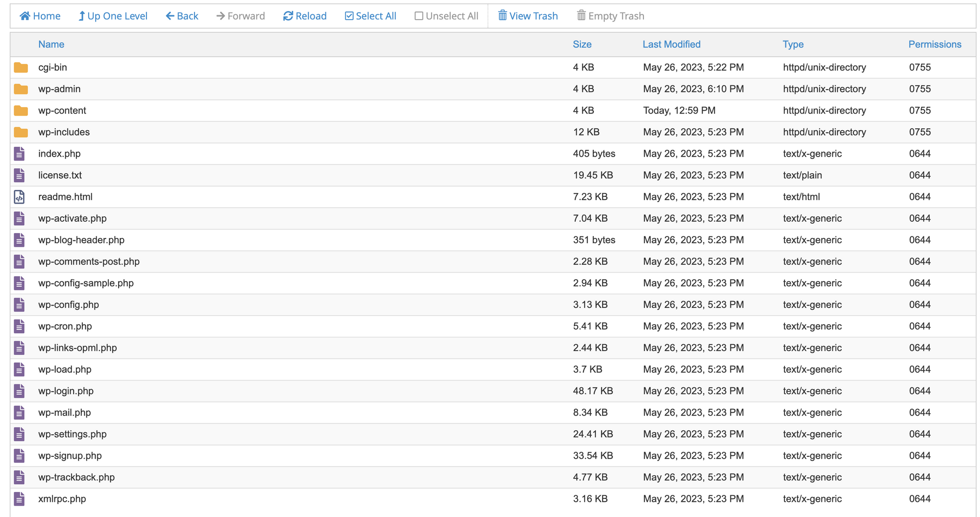Click the wp-load.php file icon
This screenshot has height=517, width=980.
tap(19, 369)
